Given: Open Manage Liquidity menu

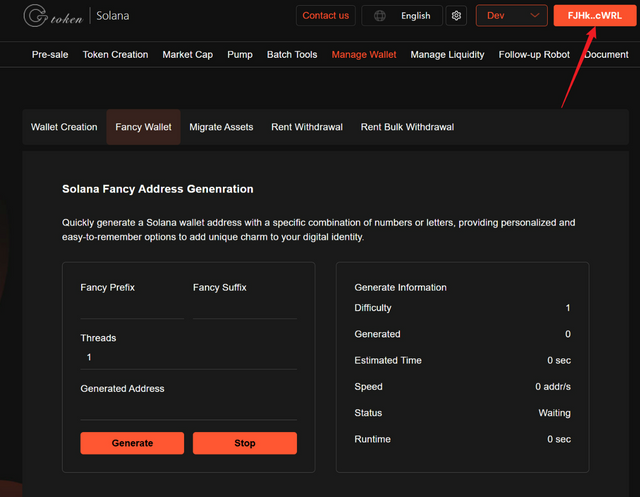Looking at the screenshot, I should point(447,55).
